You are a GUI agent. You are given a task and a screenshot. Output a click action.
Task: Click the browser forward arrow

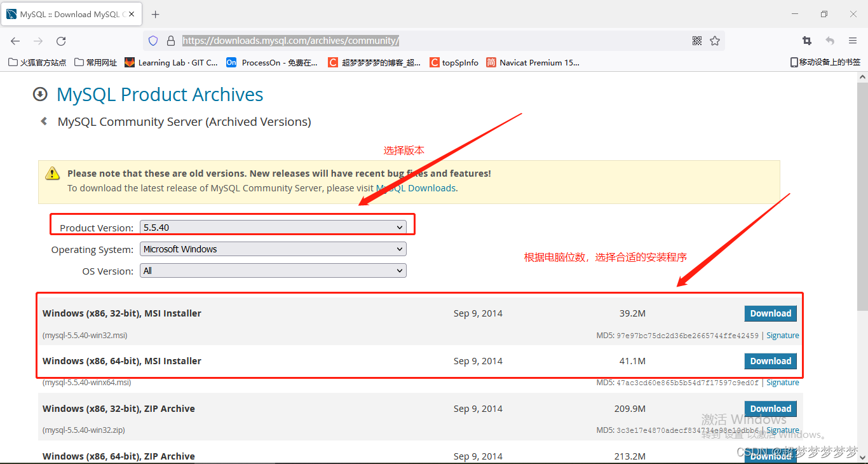[x=38, y=41]
